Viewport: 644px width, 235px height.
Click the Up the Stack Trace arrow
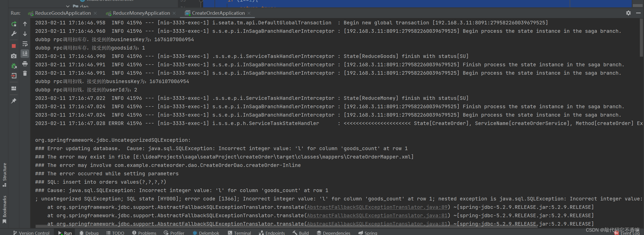coord(25,24)
